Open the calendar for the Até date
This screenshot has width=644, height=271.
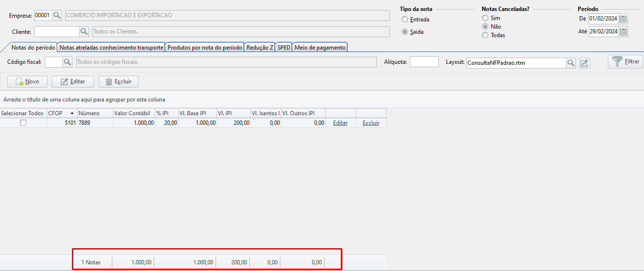click(x=623, y=31)
